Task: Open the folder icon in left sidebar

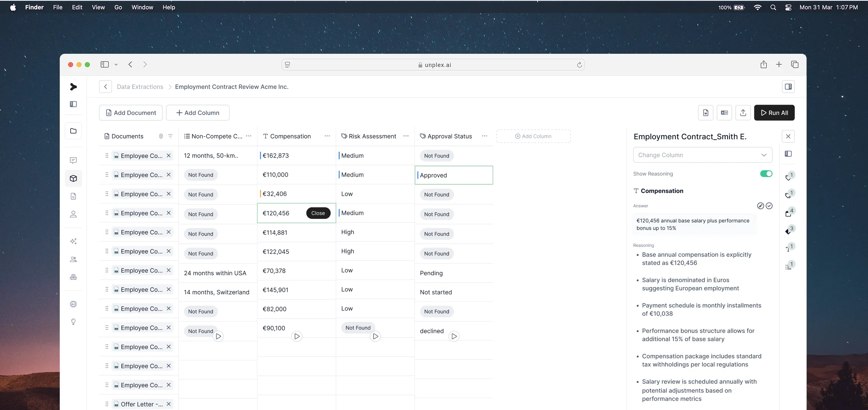Action: 73,131
